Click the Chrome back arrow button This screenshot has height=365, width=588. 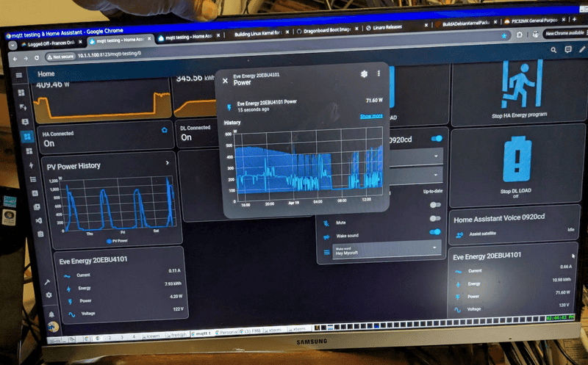point(15,59)
